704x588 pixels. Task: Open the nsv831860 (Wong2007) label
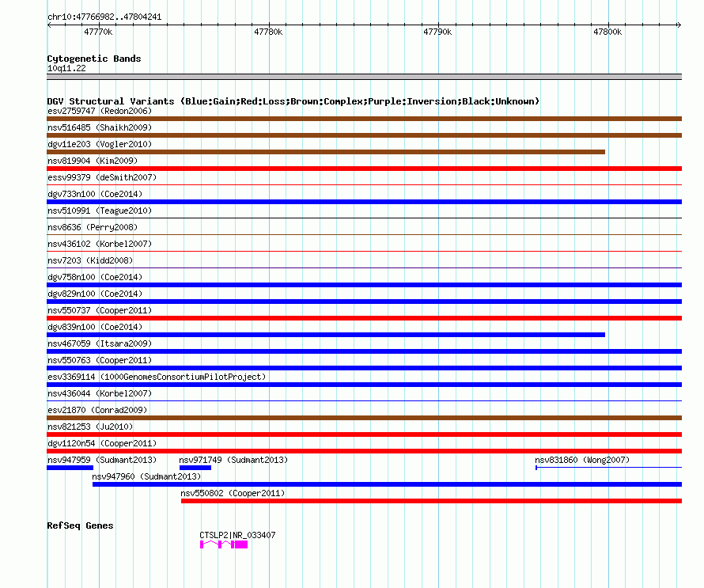[582, 460]
